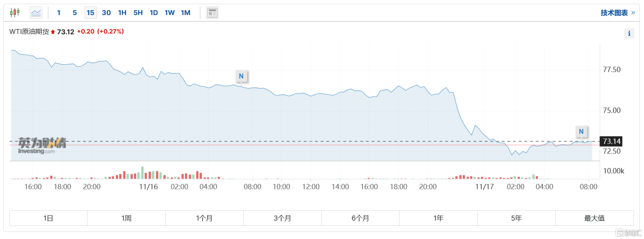Set interval to 1H
The width and height of the screenshot is (644, 239).
point(122,13)
